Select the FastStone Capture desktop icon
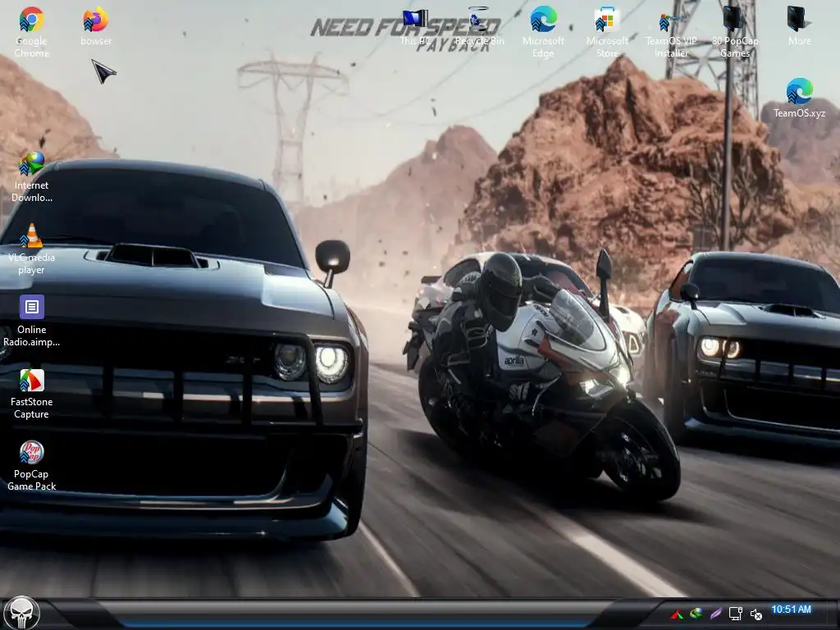The image size is (840, 630). coord(31,394)
